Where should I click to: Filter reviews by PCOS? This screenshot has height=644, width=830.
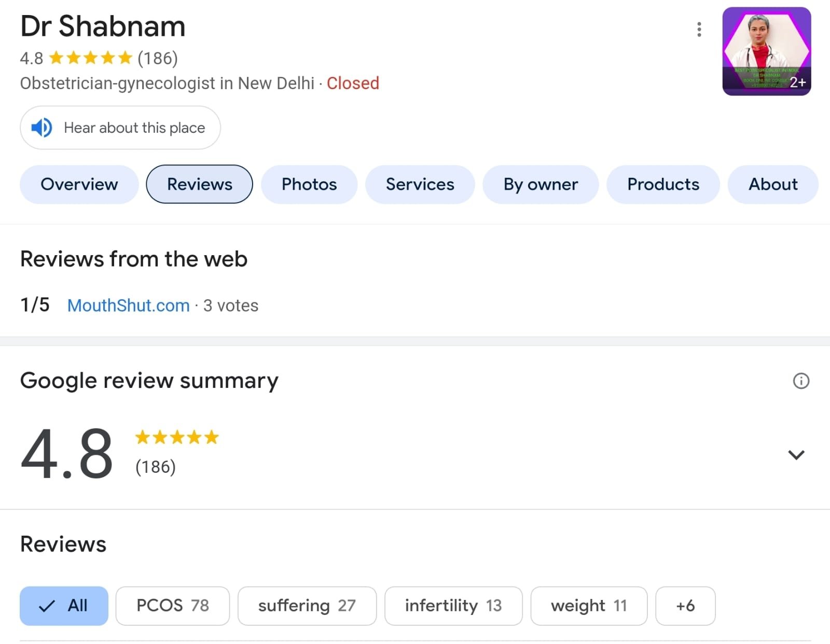[x=172, y=606]
